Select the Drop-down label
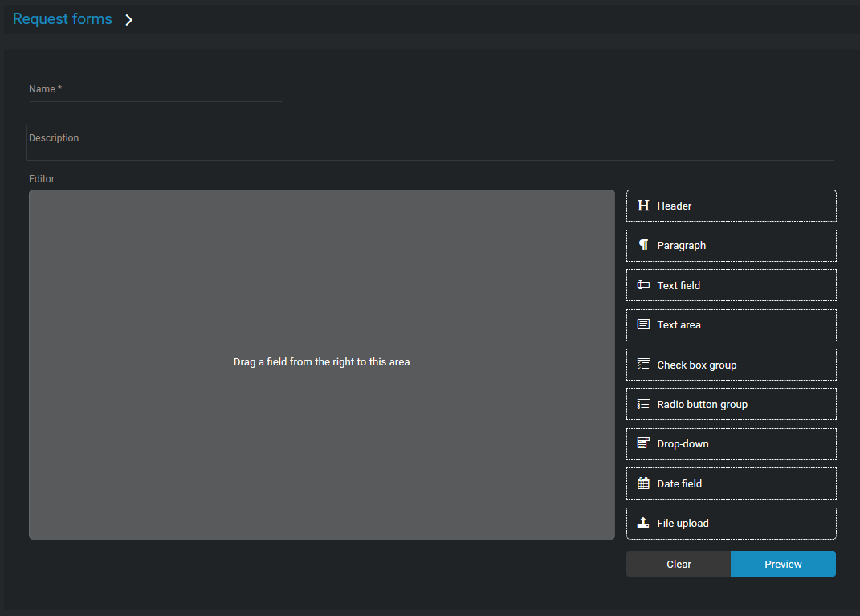 pos(683,444)
